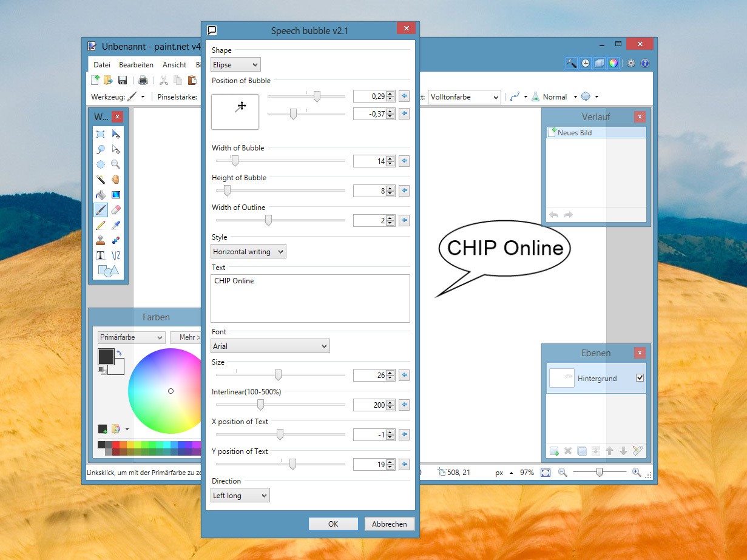747x560 pixels.
Task: Reset Width of Bubble with arrow button
Action: [x=404, y=161]
